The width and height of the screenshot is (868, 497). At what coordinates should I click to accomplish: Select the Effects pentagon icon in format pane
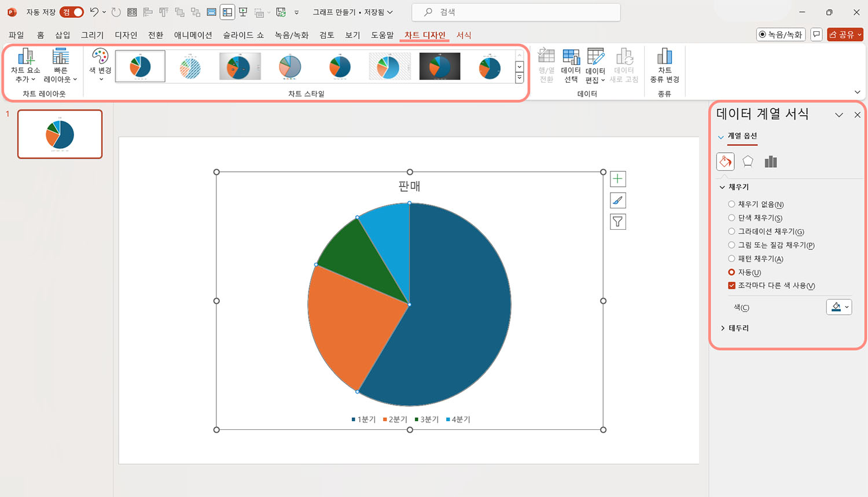[x=748, y=161]
